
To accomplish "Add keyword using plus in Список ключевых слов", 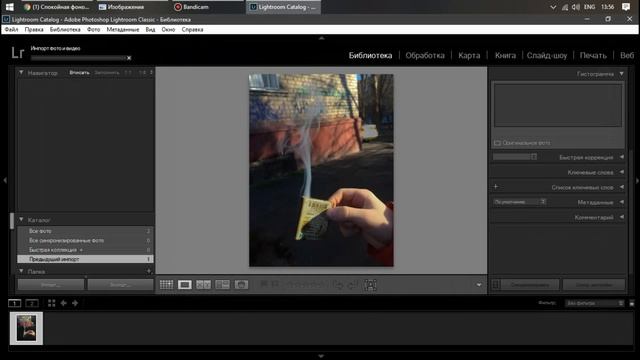I will [x=496, y=187].
